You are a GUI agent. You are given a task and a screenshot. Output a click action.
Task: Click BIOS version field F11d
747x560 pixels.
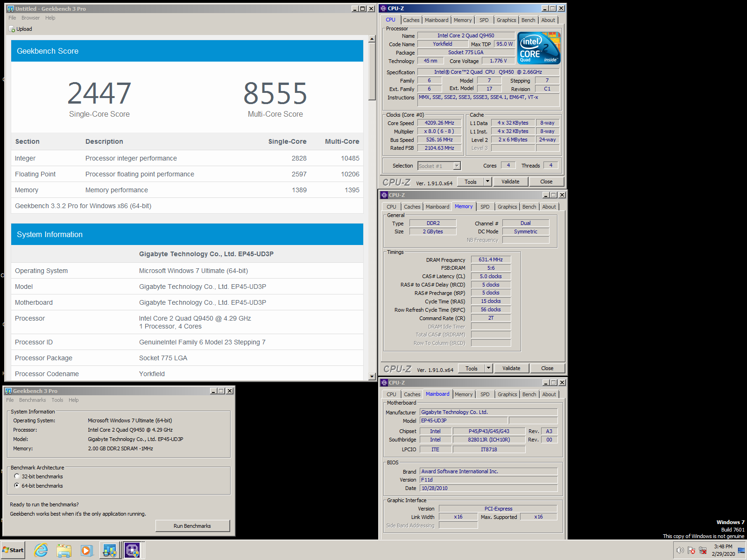(489, 480)
